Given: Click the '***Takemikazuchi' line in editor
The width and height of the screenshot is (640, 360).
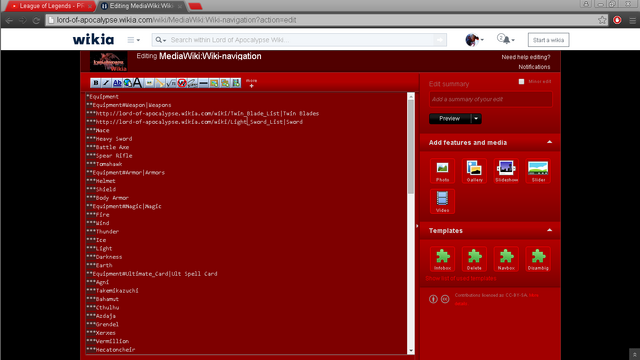Looking at the screenshot, I should pos(112,291).
